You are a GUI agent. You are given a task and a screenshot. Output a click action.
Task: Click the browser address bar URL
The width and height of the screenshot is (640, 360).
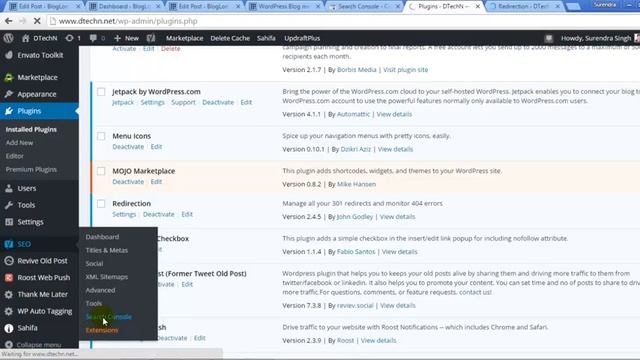coord(128,21)
